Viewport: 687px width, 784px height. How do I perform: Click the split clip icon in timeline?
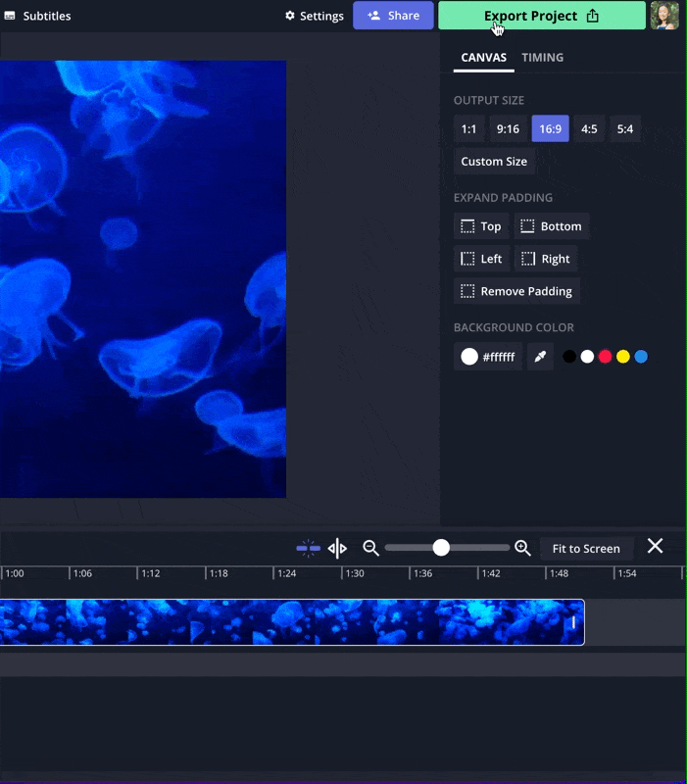(337, 548)
